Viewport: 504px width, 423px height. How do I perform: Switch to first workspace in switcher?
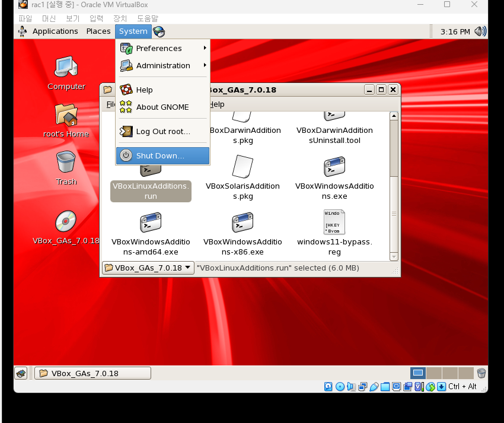[x=418, y=373]
